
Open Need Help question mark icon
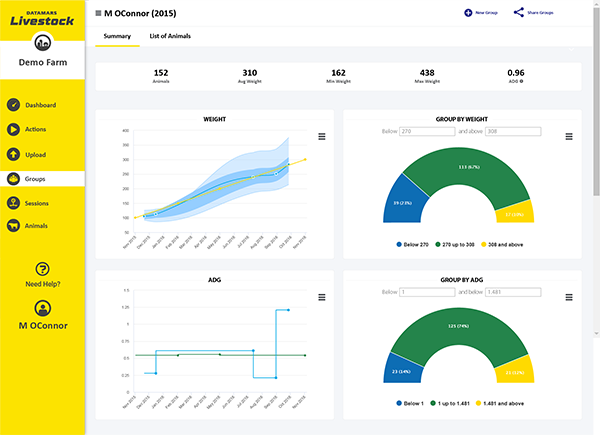tap(43, 268)
